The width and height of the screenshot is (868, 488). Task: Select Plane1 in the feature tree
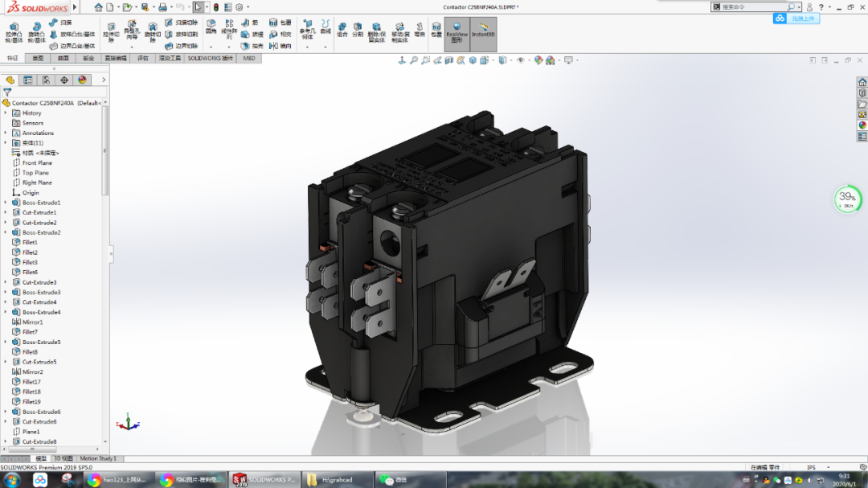click(x=31, y=432)
